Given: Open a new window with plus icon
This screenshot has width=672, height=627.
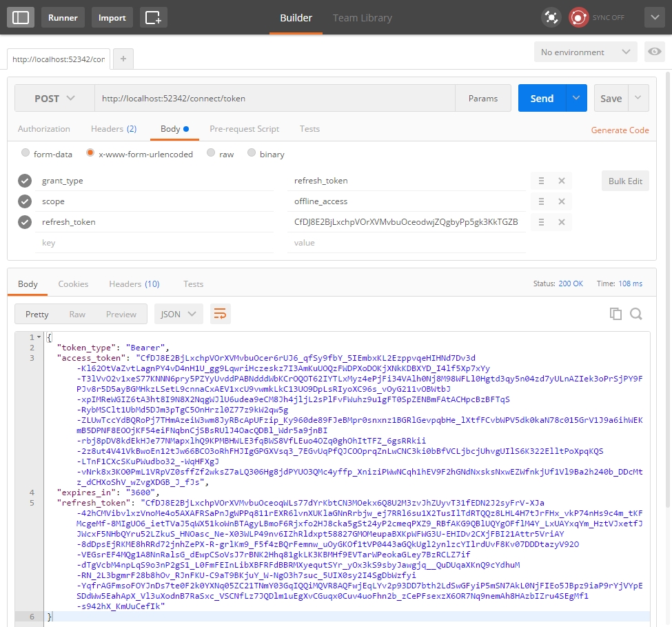Looking at the screenshot, I should [153, 18].
